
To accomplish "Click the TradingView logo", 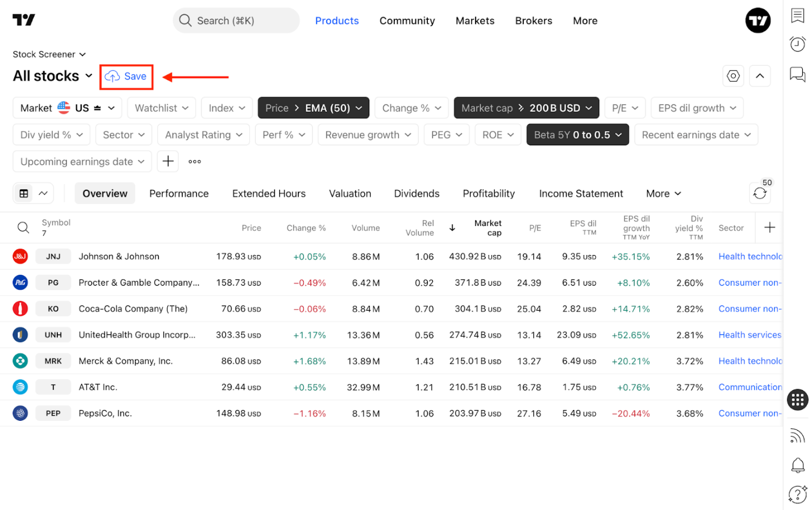I will point(24,20).
